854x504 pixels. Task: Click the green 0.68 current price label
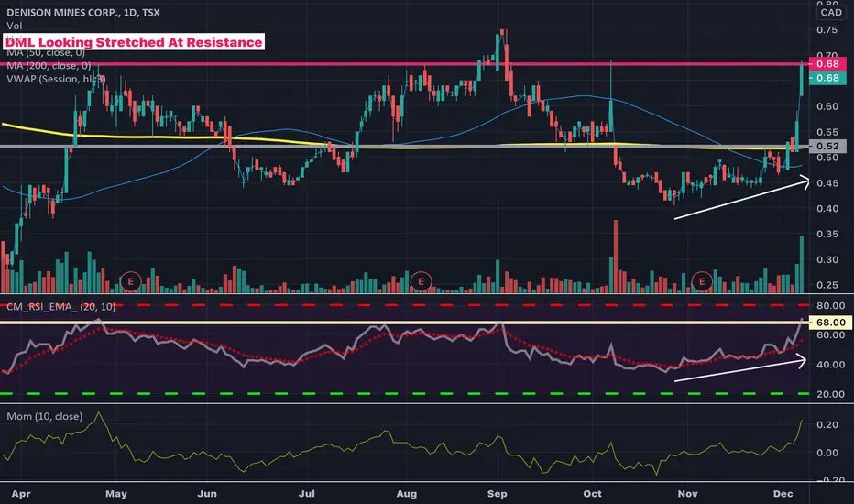827,78
